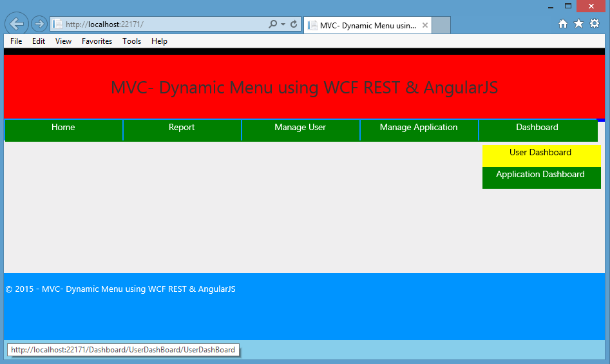The width and height of the screenshot is (610, 364).
Task: Click the Home navigation item
Action: [63, 130]
